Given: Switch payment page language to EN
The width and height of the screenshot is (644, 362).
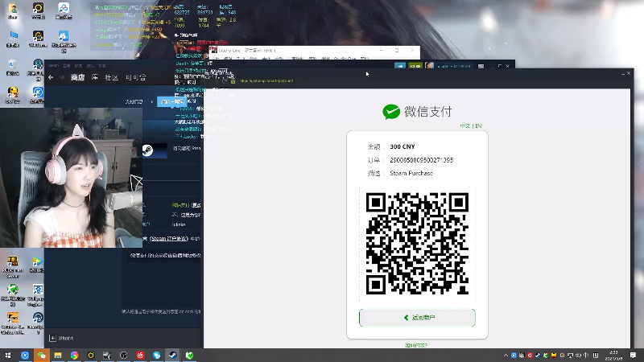Looking at the screenshot, I should pyautogui.click(x=478, y=126).
